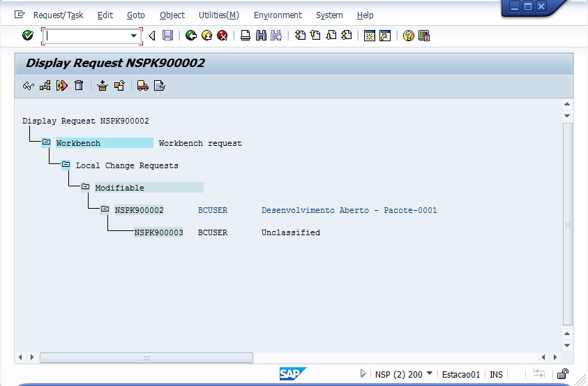The height and width of the screenshot is (386, 588).
Task: Collapse the Modifiable folder node
Action: (x=85, y=188)
